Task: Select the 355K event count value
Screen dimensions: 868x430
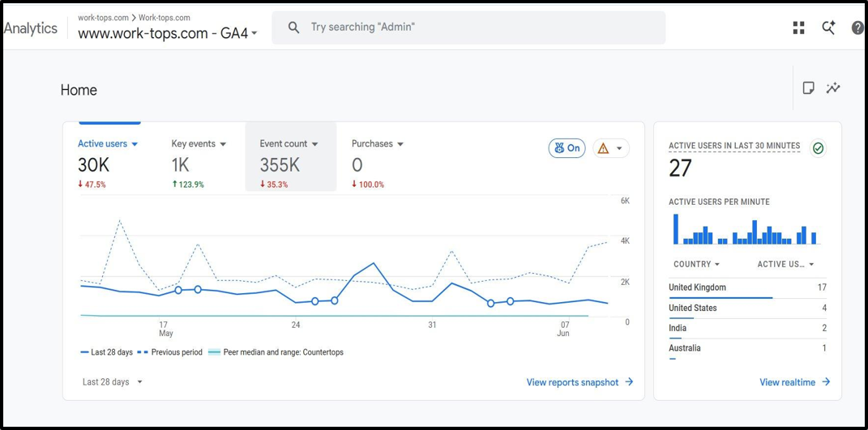Action: tap(280, 165)
